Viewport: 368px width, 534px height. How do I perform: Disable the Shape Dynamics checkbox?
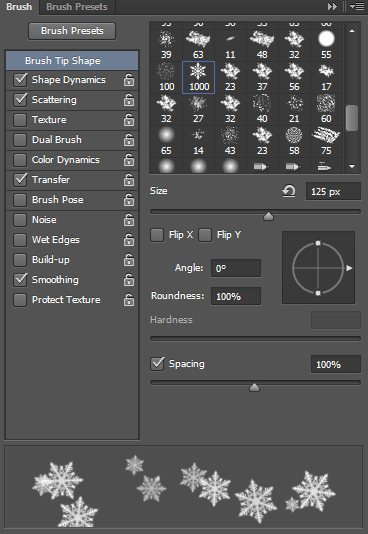20,80
